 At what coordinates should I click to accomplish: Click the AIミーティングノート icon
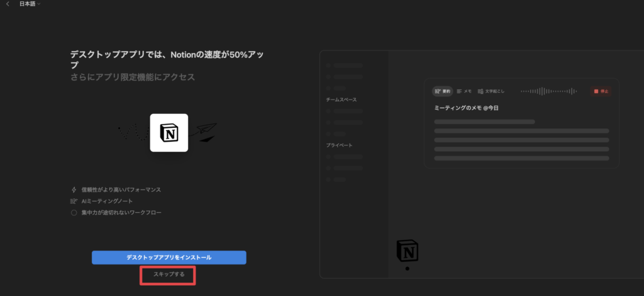pos(74,201)
